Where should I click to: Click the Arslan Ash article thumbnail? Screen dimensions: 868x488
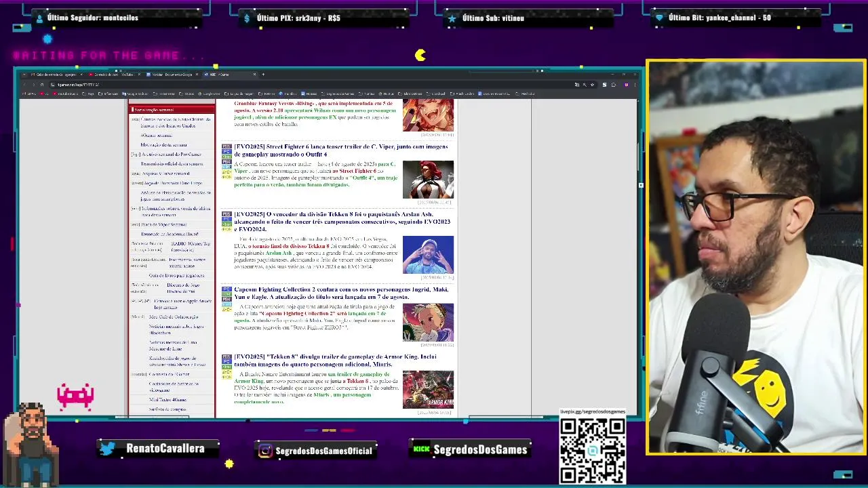coord(428,255)
